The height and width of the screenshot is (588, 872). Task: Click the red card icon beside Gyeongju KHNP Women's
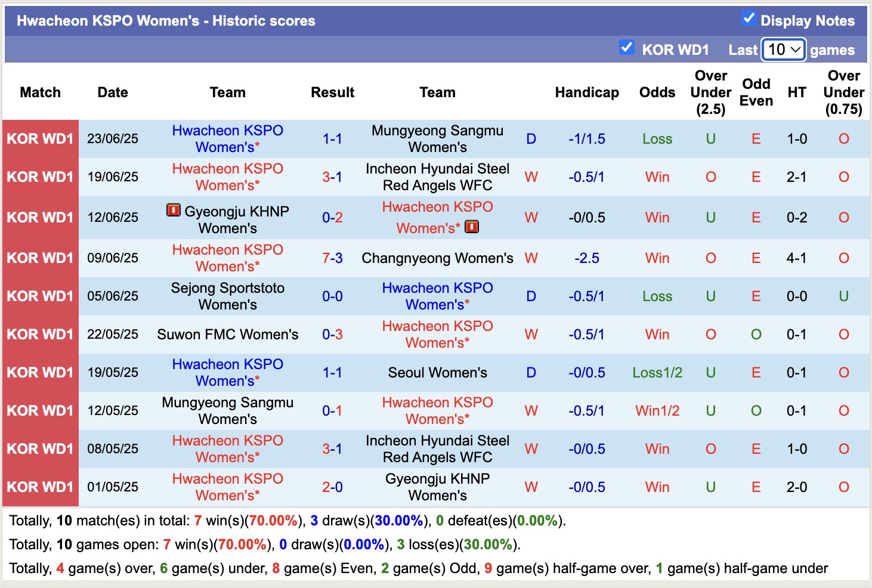click(174, 210)
